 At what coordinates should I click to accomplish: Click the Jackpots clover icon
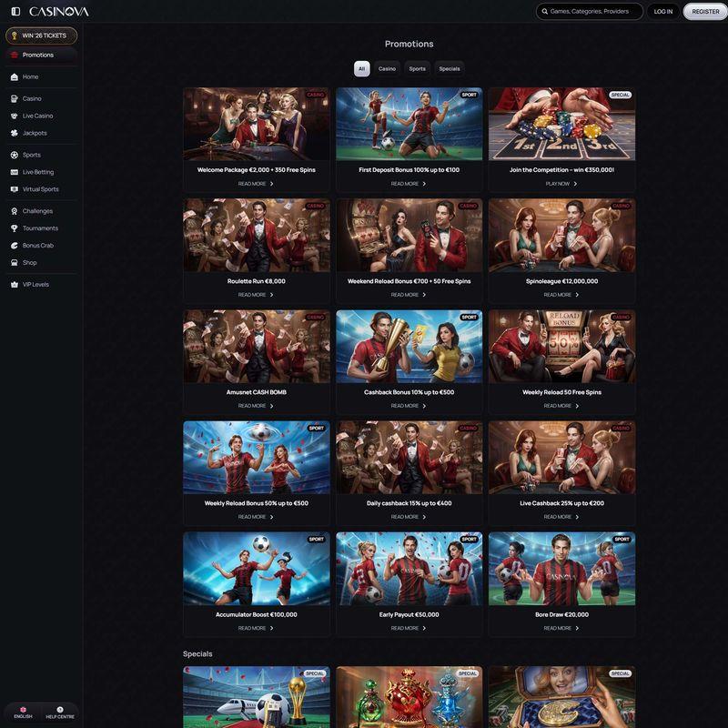coord(15,133)
